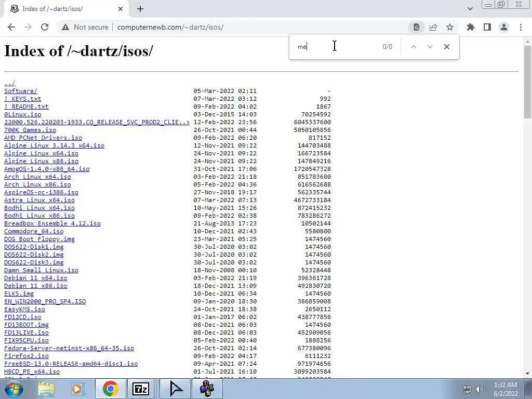This screenshot has height=399, width=532.
Task: Click the AspireOS-pc-i386.iso link
Action: coord(42,192)
